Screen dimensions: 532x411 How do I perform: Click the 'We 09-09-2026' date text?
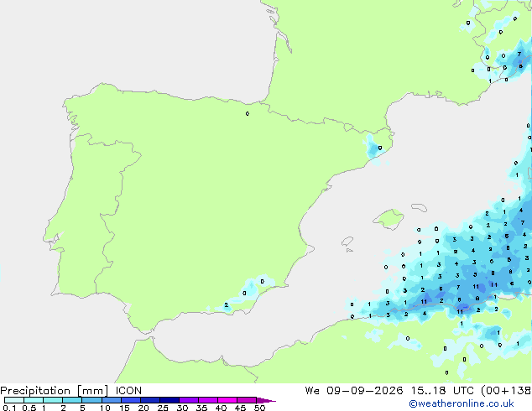tap(354, 391)
